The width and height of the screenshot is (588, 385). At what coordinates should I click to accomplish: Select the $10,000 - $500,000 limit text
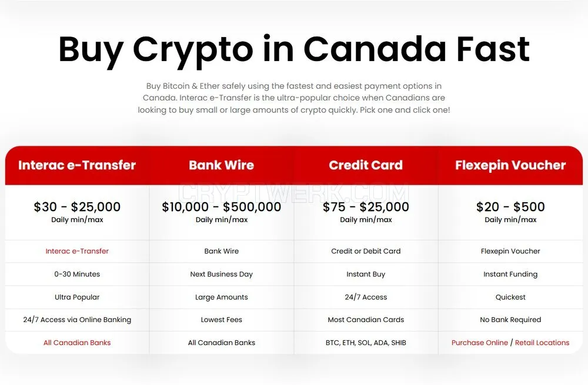(221, 206)
